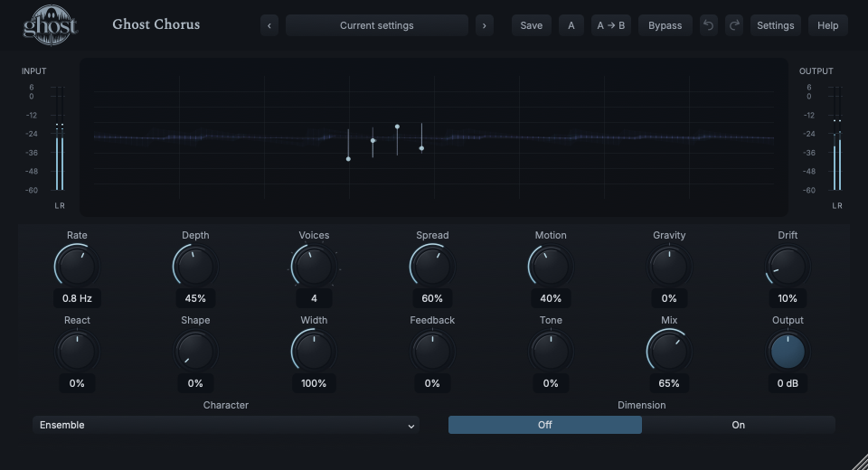Click the redo arrow icon
Screen dimensions: 868x470
tap(734, 25)
